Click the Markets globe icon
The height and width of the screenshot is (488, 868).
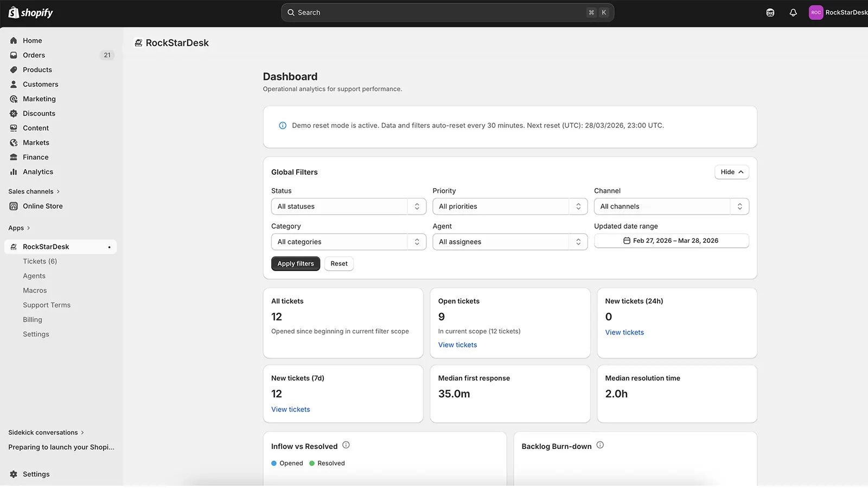14,143
